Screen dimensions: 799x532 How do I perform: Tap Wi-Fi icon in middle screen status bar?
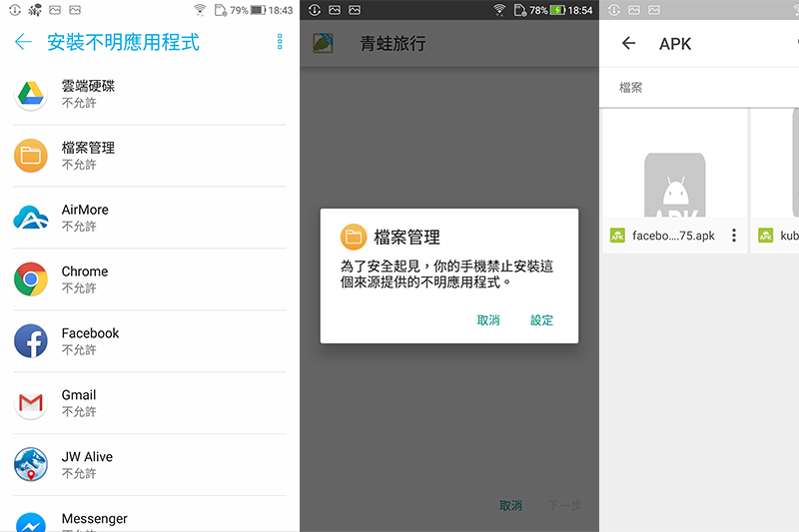pyautogui.click(x=499, y=10)
